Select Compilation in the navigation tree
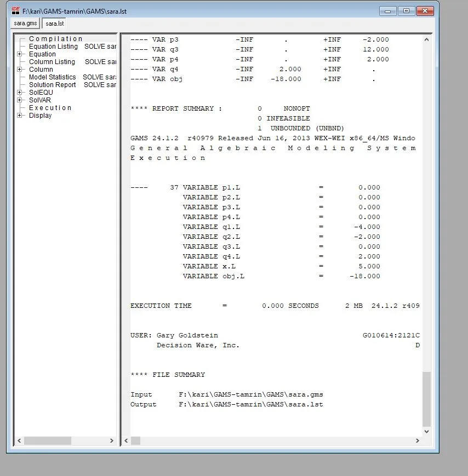 click(x=55, y=39)
